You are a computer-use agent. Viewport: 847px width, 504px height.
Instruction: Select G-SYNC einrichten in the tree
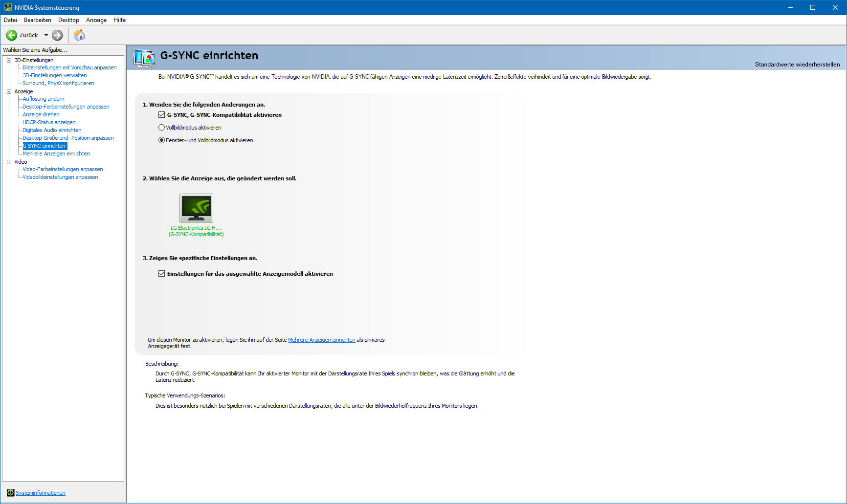click(45, 146)
